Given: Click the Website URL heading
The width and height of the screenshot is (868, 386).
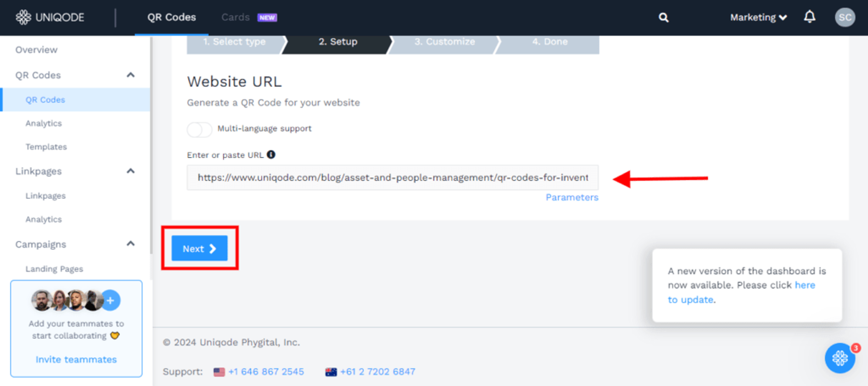Looking at the screenshot, I should (x=234, y=82).
